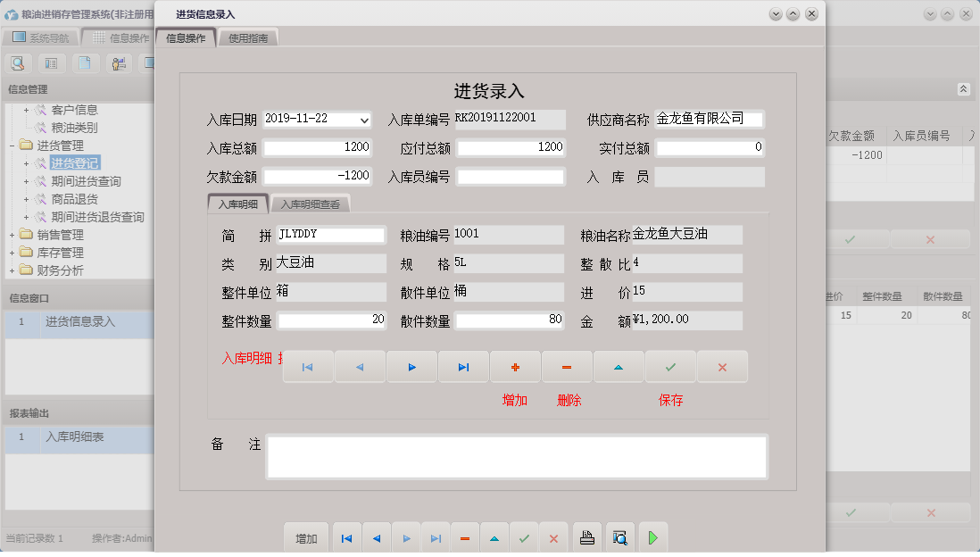980x557 pixels.
Task: Cancel changes with red X on bottom toolbar
Action: pos(552,537)
